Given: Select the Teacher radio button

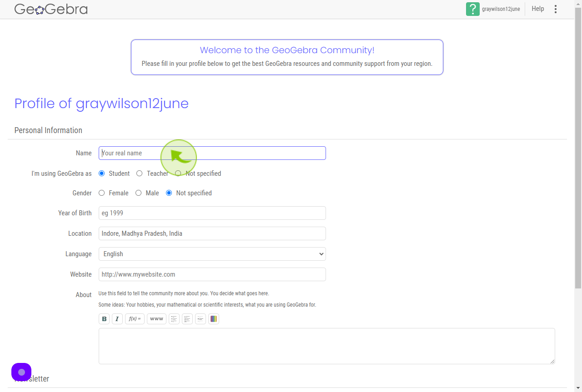Looking at the screenshot, I should click(x=140, y=174).
